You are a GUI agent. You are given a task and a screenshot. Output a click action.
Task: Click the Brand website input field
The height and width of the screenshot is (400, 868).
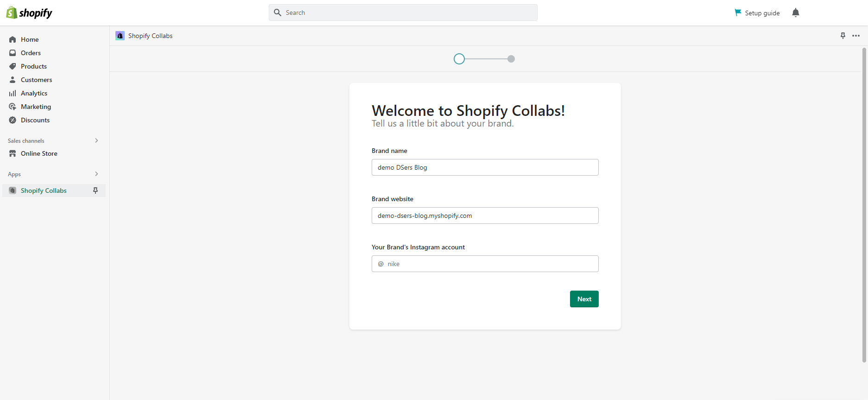click(485, 216)
